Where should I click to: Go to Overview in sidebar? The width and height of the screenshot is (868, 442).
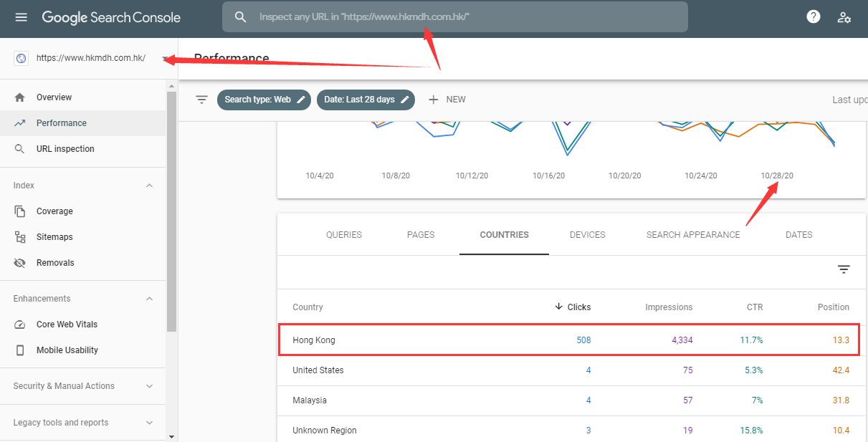(x=83, y=97)
